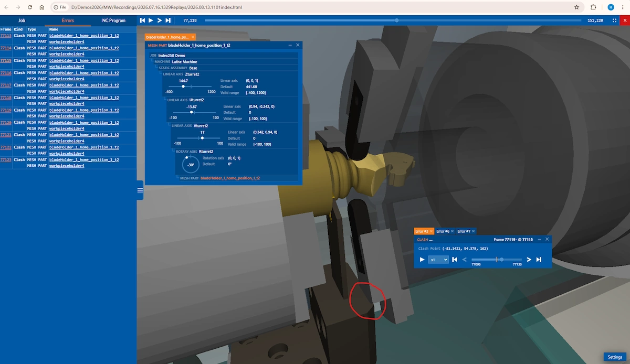The height and width of the screenshot is (364, 630).
Task: Select the Error #6 tab
Action: pos(443,231)
